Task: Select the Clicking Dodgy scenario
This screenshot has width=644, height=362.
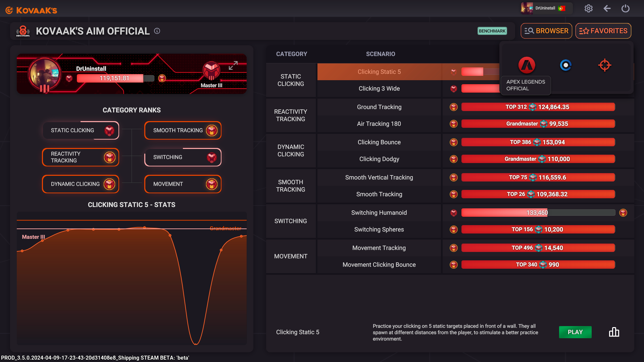Action: pos(379,159)
